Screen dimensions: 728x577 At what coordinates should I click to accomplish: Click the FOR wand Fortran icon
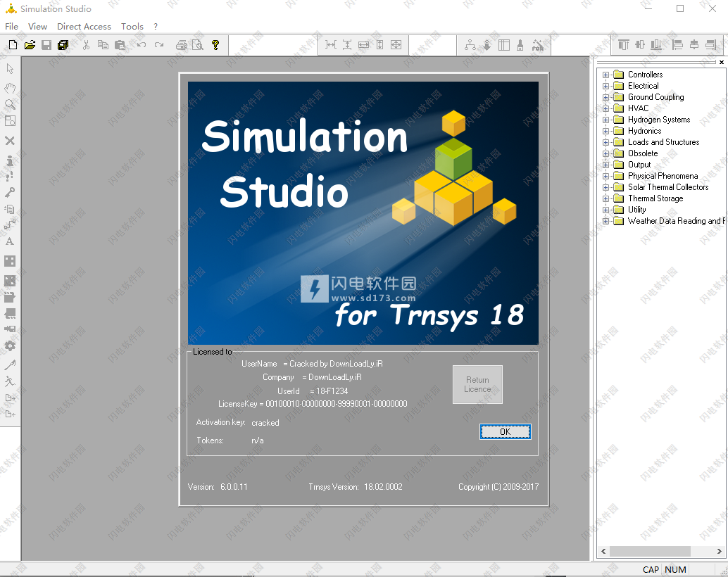pyautogui.click(x=537, y=45)
